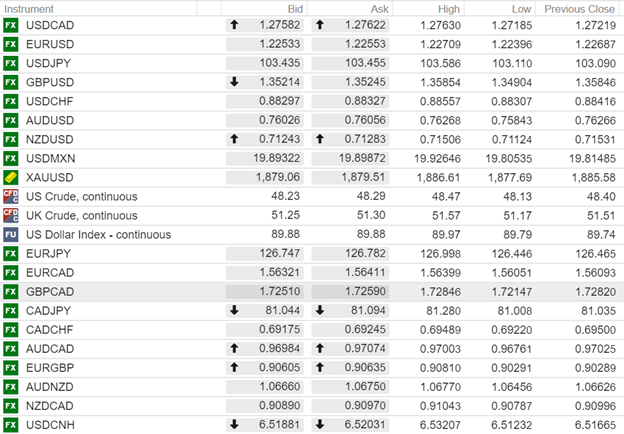Select the USDMXN instrument name
This screenshot has height=434, width=624.
point(52,158)
